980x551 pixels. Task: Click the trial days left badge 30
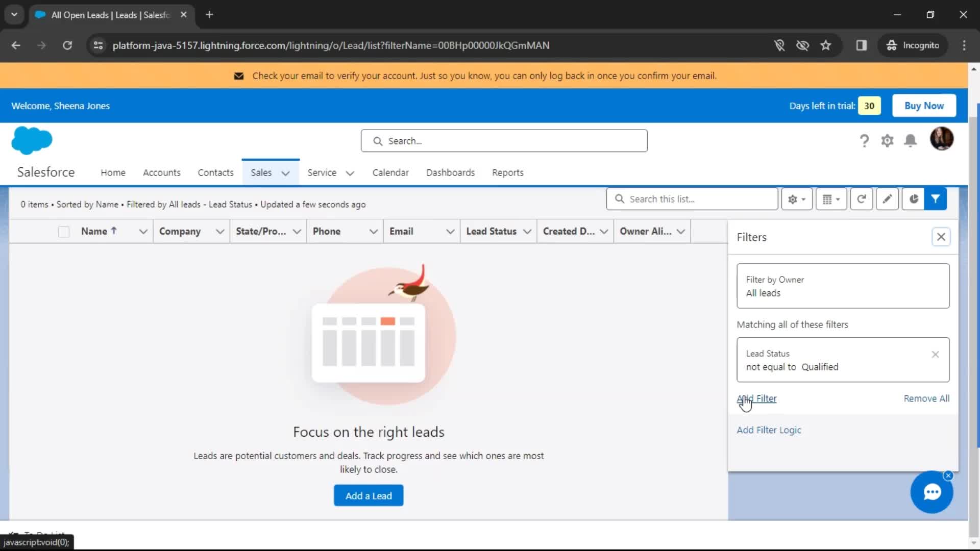[869, 106]
